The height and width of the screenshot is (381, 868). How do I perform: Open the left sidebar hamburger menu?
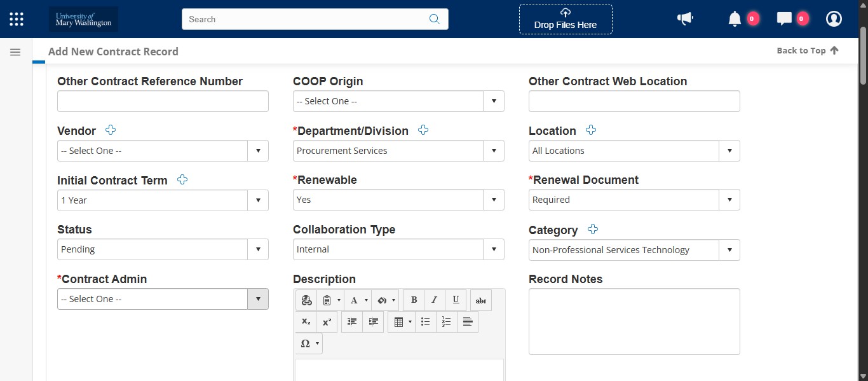(x=15, y=52)
